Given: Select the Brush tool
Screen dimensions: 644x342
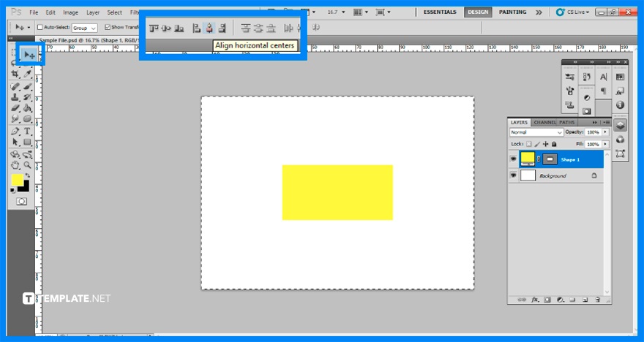Looking at the screenshot, I should click(x=28, y=86).
